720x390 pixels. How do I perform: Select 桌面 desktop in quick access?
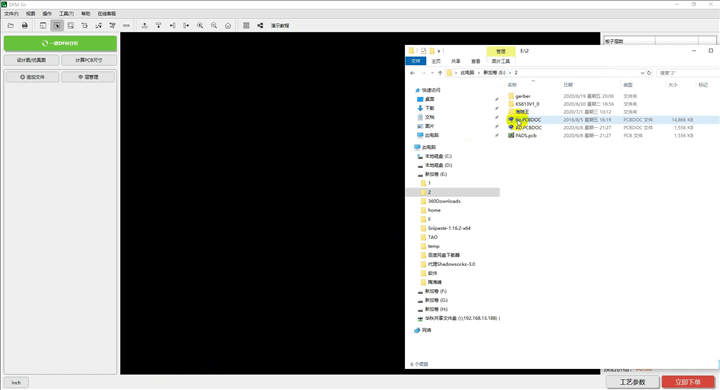[429, 99]
